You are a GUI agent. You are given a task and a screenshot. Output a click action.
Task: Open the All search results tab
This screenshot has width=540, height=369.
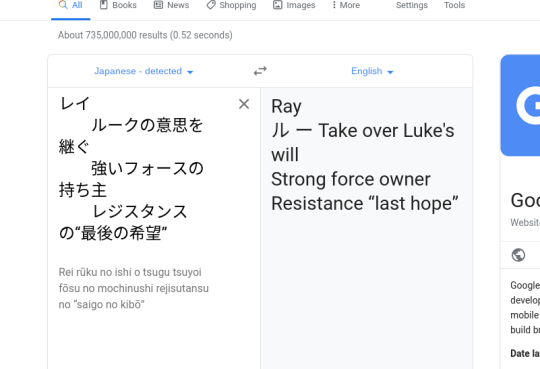(x=71, y=6)
